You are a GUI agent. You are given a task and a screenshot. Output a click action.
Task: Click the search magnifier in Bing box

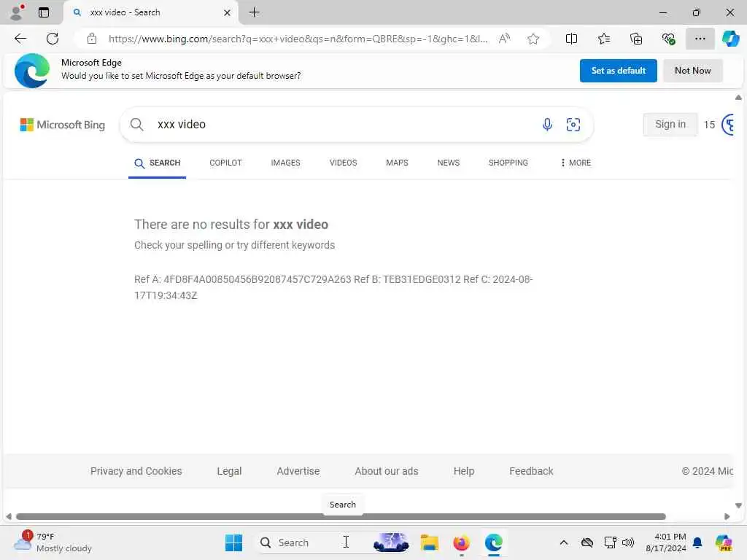136,124
